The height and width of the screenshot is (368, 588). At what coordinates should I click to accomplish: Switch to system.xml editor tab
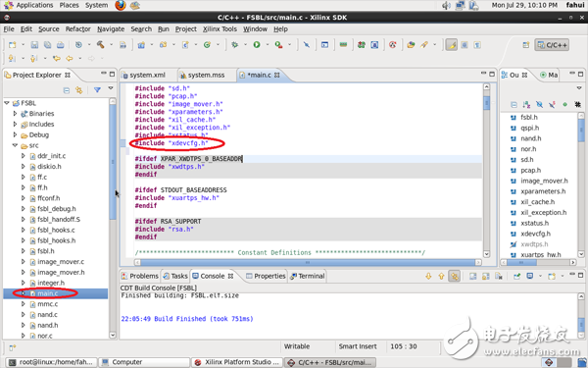pyautogui.click(x=147, y=76)
